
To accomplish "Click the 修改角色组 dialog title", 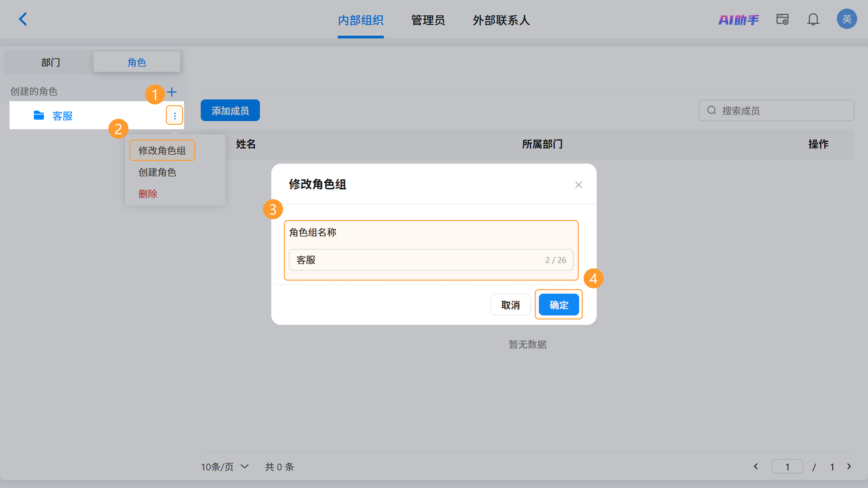I will coord(317,184).
